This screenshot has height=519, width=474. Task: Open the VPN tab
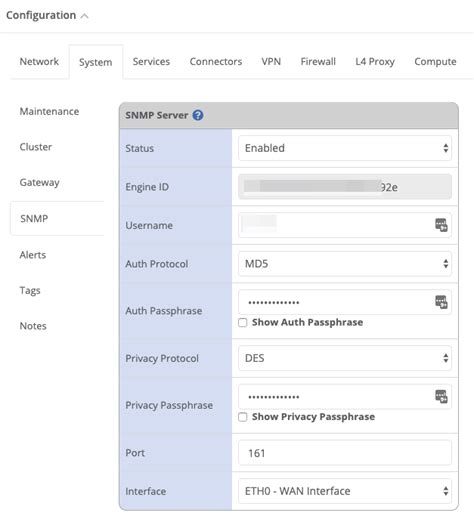271,62
